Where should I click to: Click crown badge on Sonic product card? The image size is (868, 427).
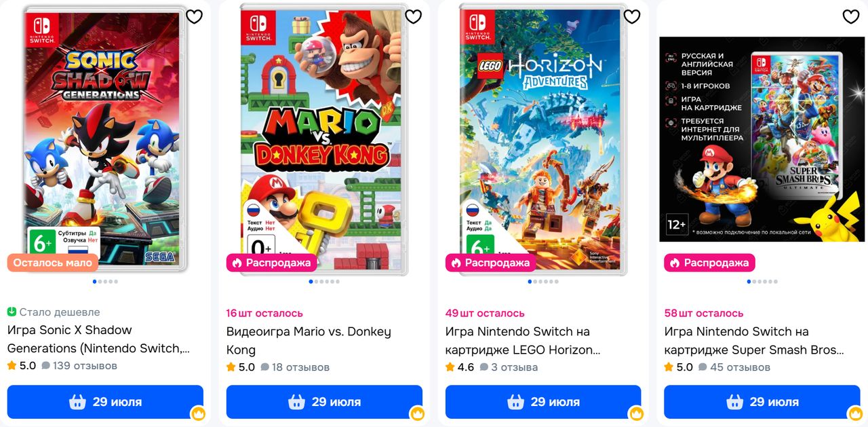click(198, 413)
